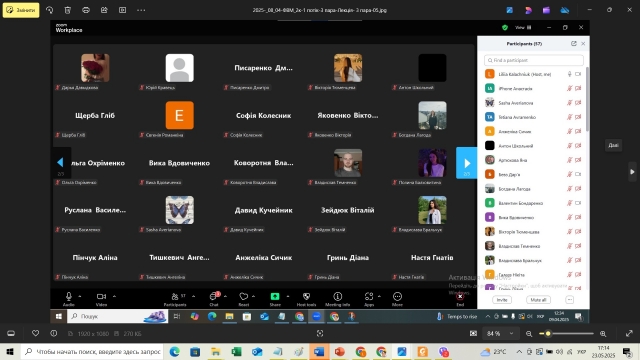
Task: Open the 84 % zoom level dropdown
Action: coord(500,333)
